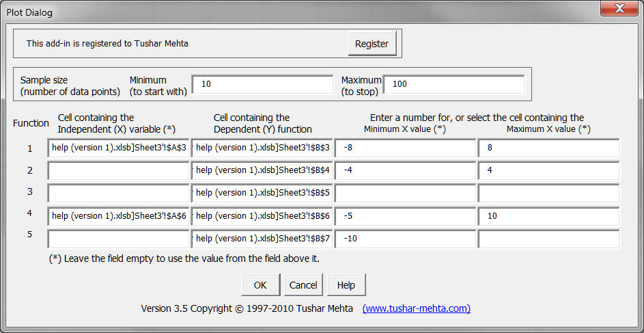Focus the empty Function 5 Maximum X field

[549, 239]
